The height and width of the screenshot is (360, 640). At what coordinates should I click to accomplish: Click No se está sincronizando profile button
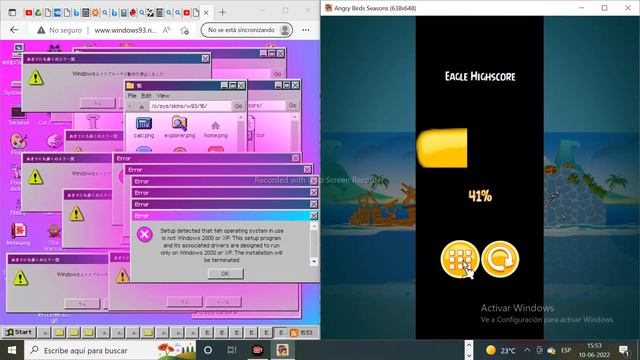[x=247, y=30]
